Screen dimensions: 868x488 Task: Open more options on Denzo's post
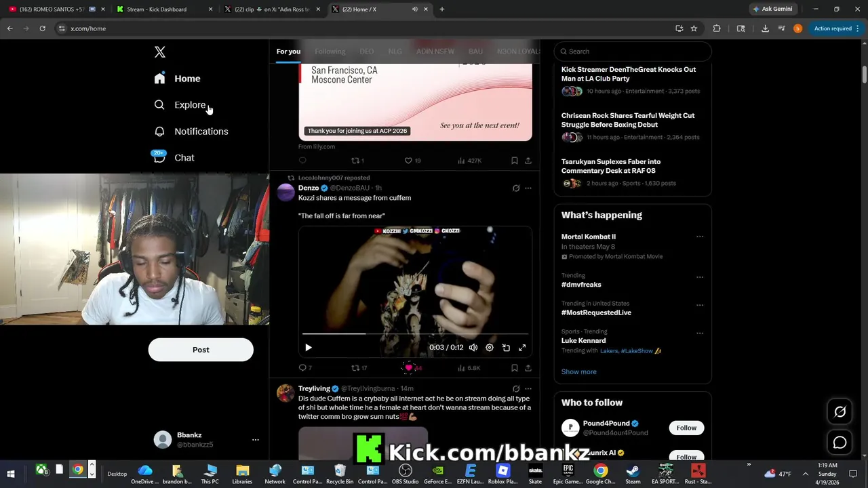(528, 188)
